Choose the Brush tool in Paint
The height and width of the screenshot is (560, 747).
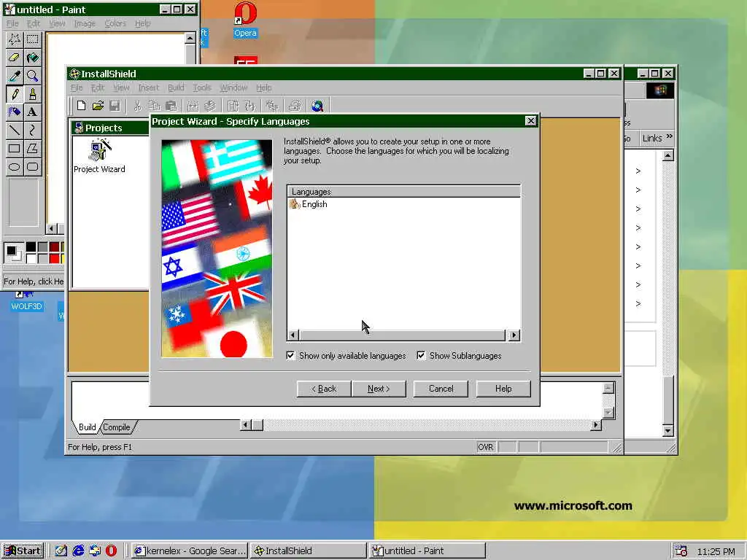tap(32, 94)
